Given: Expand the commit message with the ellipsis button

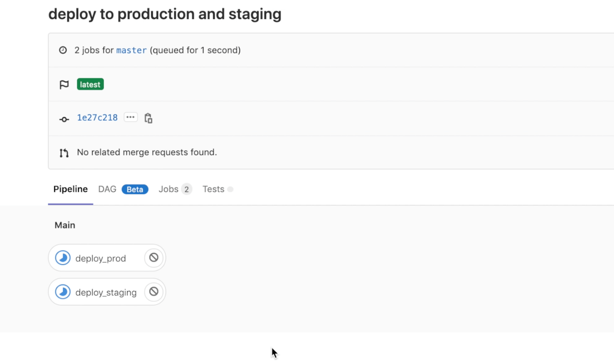Looking at the screenshot, I should [130, 117].
